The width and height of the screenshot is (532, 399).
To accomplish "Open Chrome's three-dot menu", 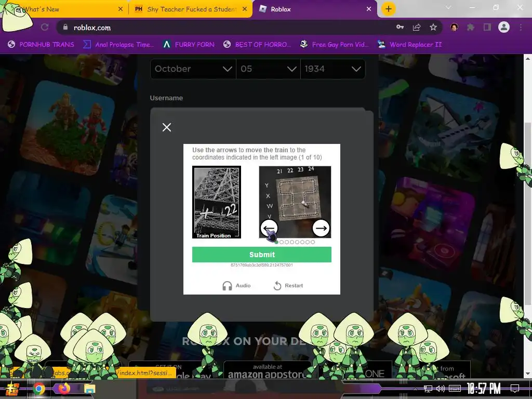I will pyautogui.click(x=521, y=27).
